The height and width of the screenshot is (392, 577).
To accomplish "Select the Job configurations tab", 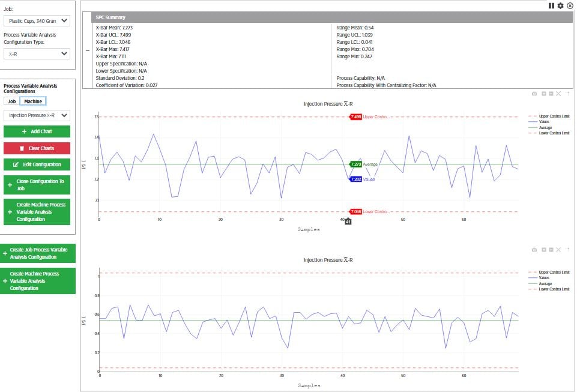I will coord(11,101).
